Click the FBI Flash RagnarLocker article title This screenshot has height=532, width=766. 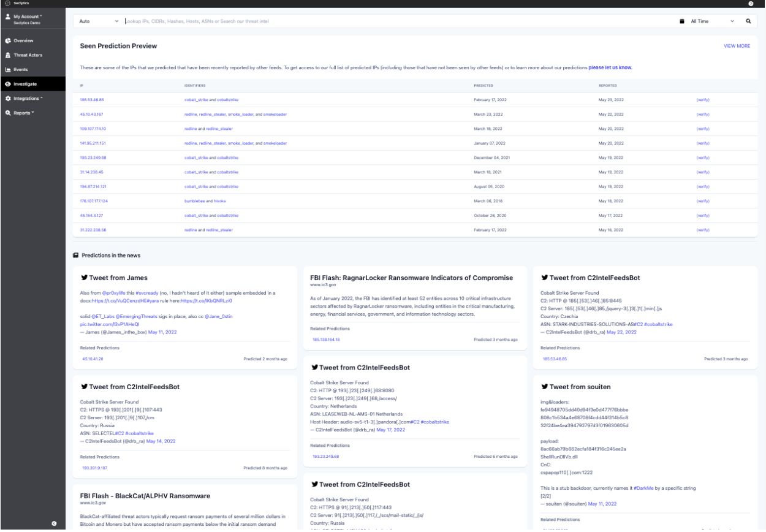pyautogui.click(x=412, y=278)
